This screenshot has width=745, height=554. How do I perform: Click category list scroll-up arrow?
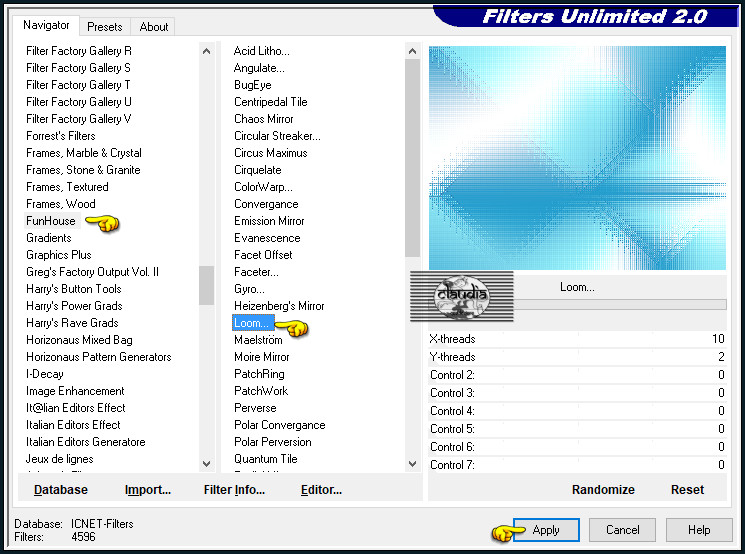coord(206,51)
